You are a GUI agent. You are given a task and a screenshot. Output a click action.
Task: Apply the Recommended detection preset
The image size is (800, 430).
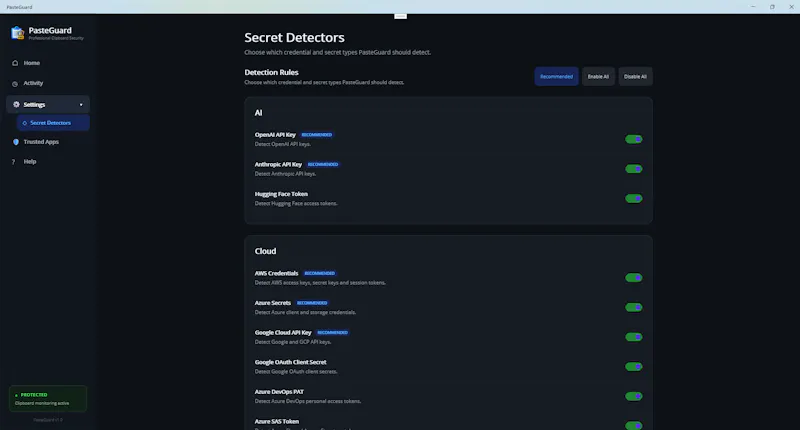pos(556,77)
